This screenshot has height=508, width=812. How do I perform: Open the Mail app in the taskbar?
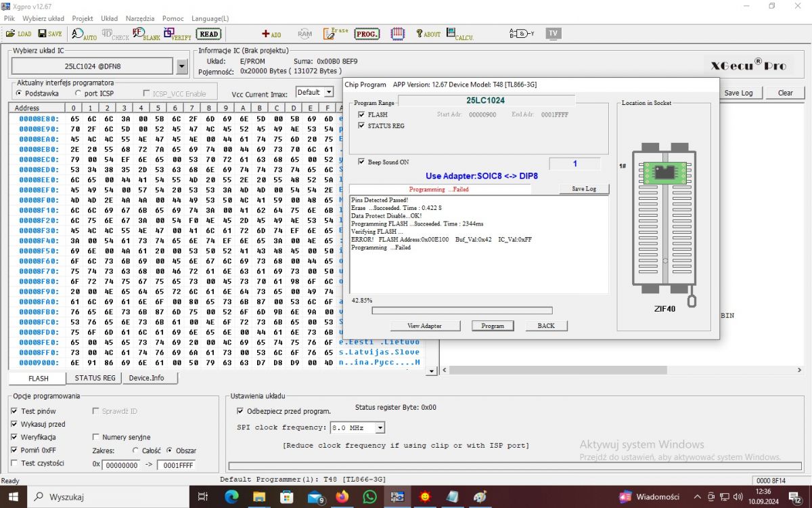click(x=315, y=496)
